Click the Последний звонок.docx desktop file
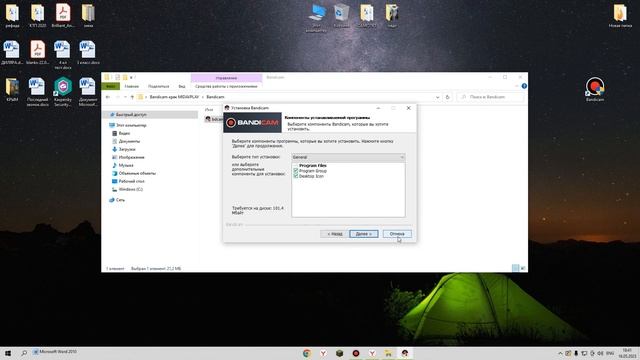Screen dimensions: 640x360 [37, 92]
